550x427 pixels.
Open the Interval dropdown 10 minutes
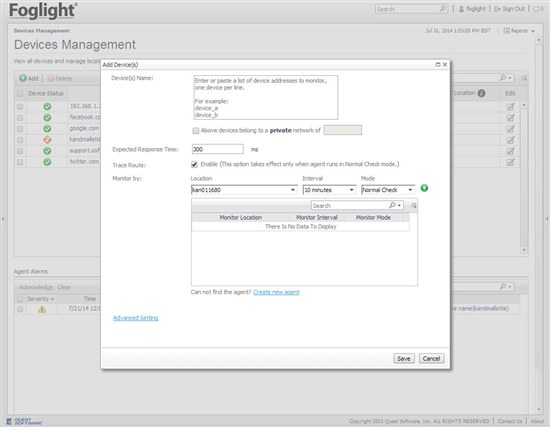[x=329, y=190]
